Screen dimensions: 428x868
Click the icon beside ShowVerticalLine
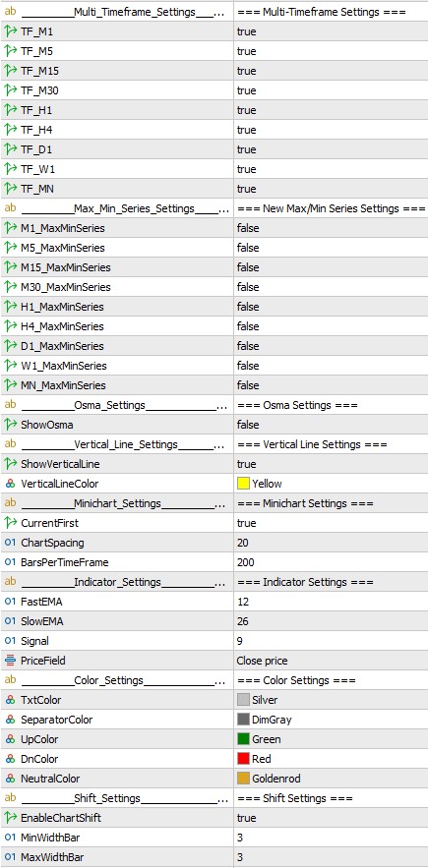click(x=10, y=464)
